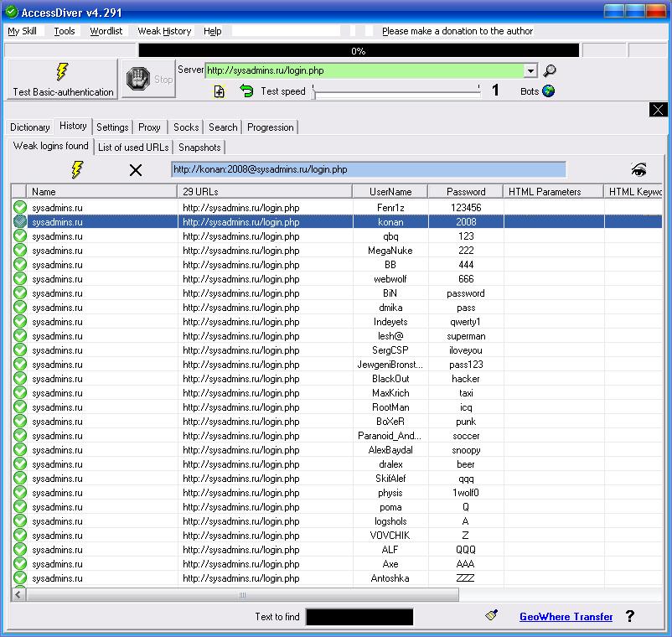This screenshot has width=672, height=637.
Task: Switch to the Search tab
Action: 223,127
